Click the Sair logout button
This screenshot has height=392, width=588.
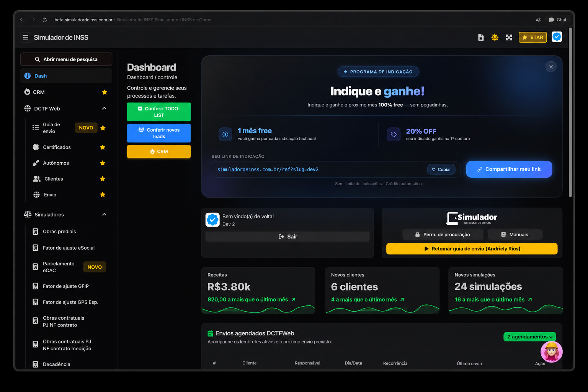pos(287,237)
